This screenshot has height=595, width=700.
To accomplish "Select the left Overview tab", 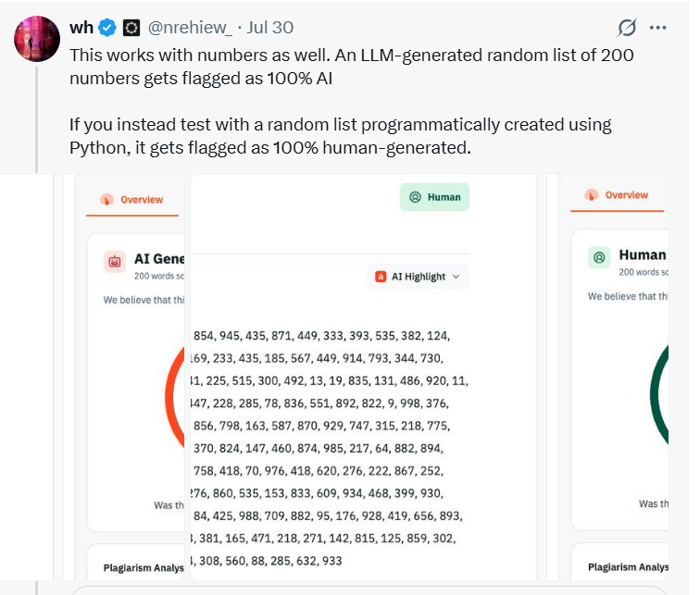I will [x=132, y=200].
